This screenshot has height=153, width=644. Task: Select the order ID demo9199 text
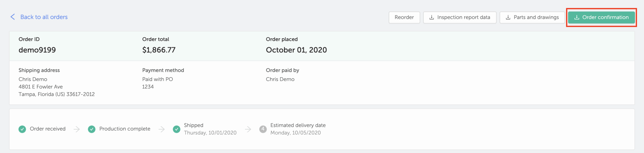37,50
